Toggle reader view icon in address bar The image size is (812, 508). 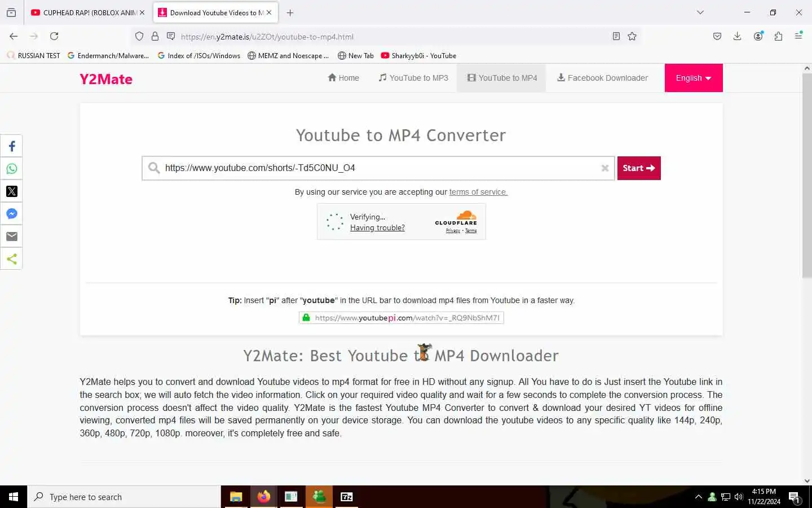click(616, 36)
